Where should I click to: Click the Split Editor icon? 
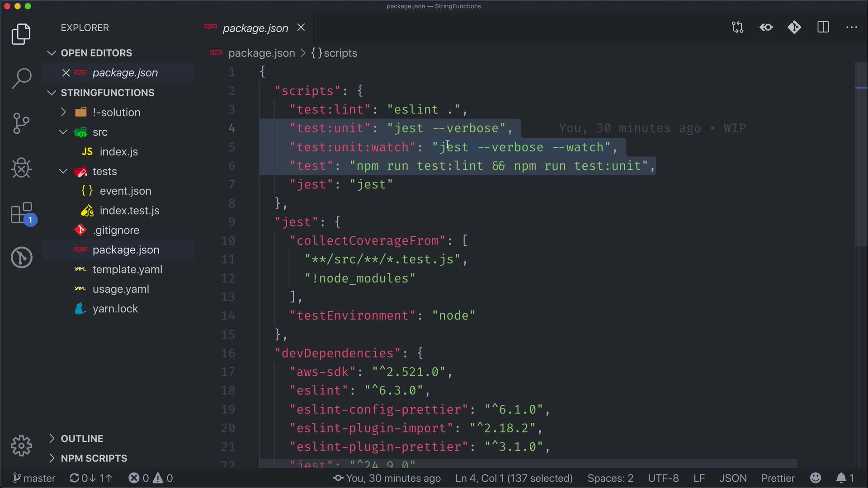(x=823, y=28)
